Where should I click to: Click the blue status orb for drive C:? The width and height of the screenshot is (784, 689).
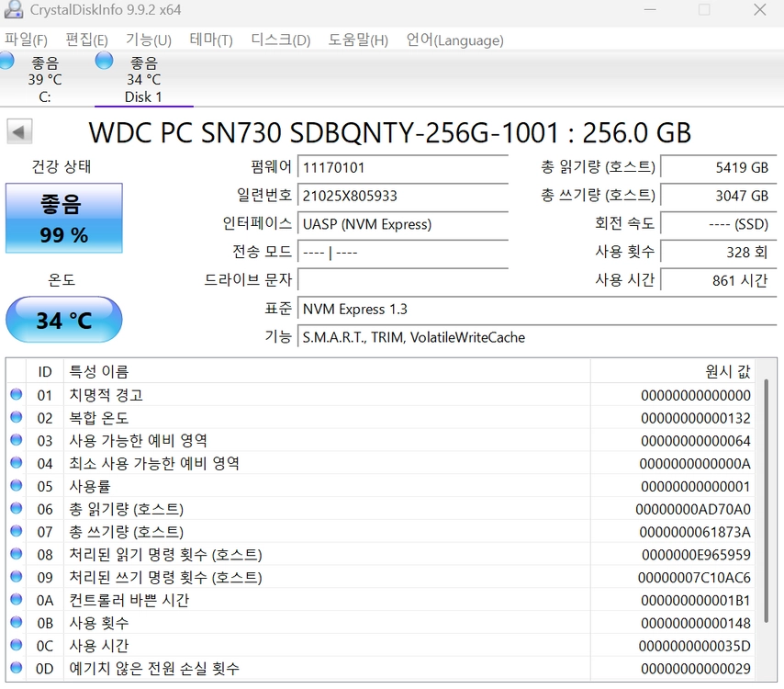(x=6, y=61)
